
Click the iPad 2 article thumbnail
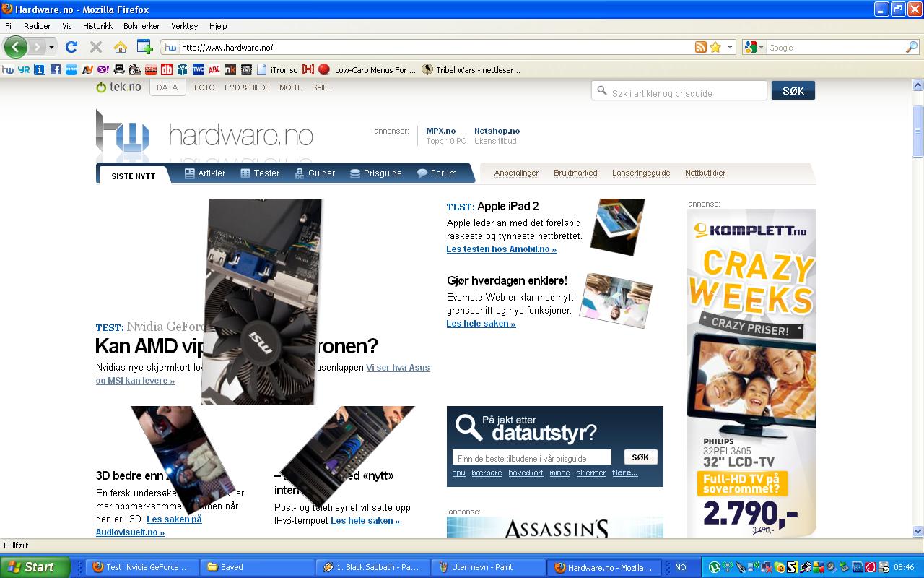point(617,228)
